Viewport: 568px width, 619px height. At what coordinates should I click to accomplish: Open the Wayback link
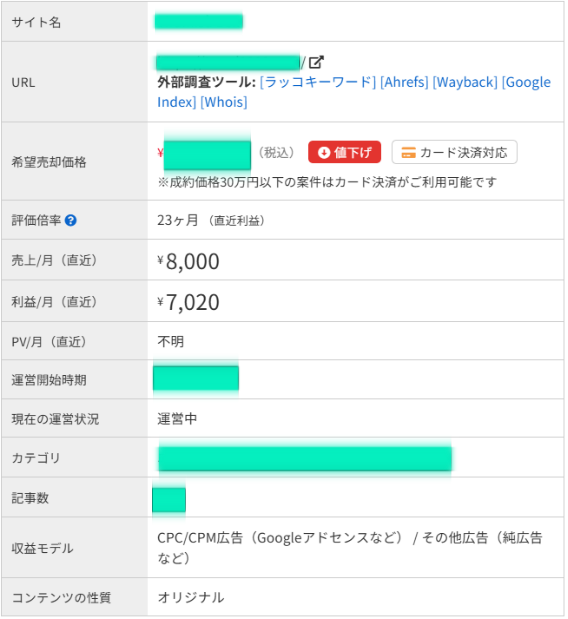click(466, 83)
